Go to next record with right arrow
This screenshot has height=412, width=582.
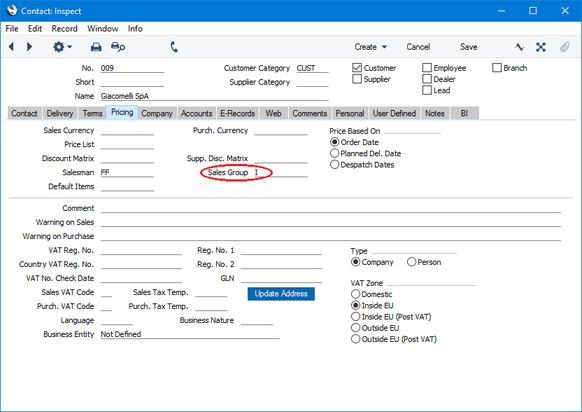click(x=29, y=47)
